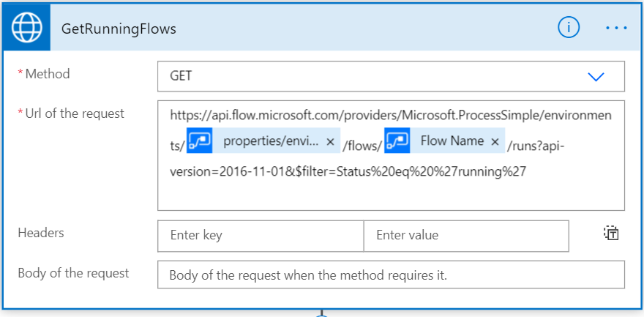Focus the Body of the request field
Image resolution: width=644 pixels, height=317 pixels.
391,275
